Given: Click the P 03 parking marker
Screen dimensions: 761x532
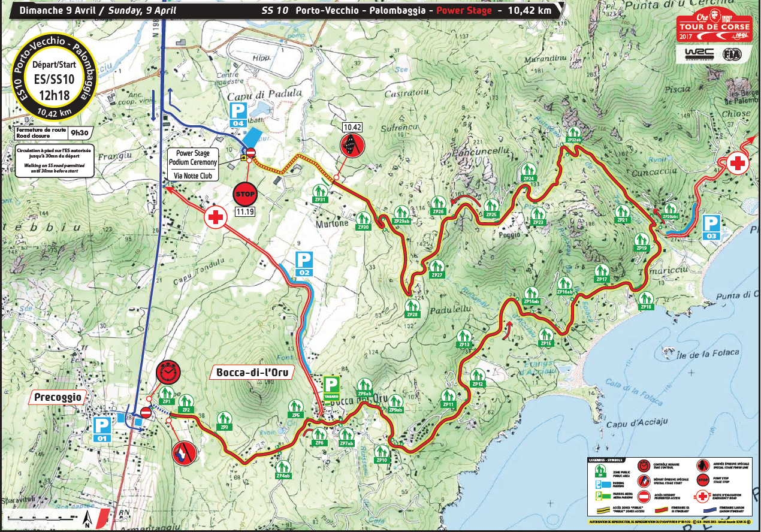Looking at the screenshot, I should point(711,228).
